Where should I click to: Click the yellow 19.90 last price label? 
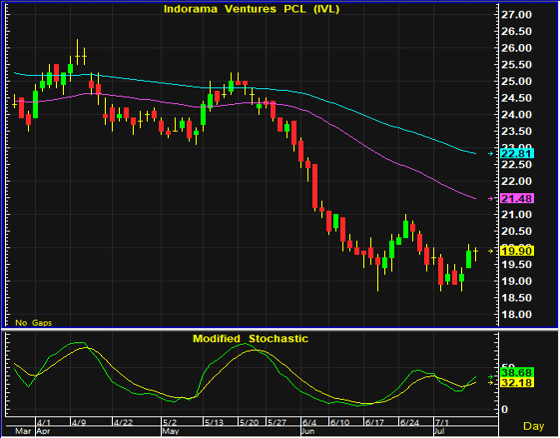517,251
